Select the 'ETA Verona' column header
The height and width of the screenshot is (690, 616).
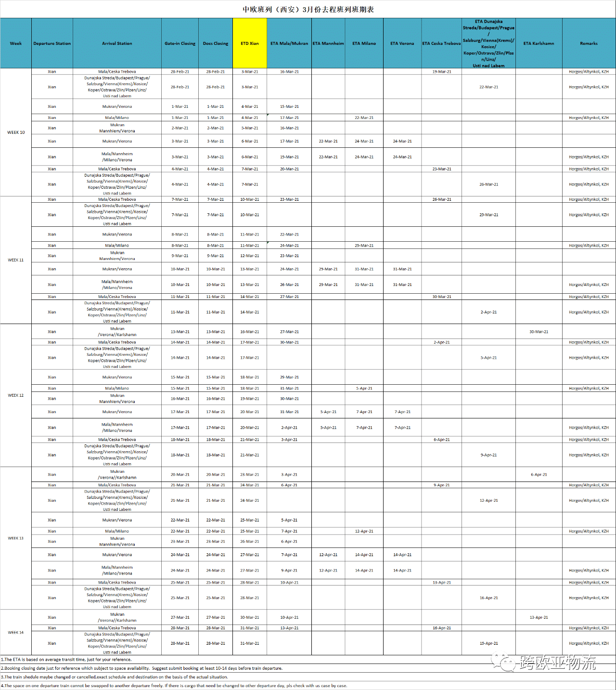click(x=402, y=43)
